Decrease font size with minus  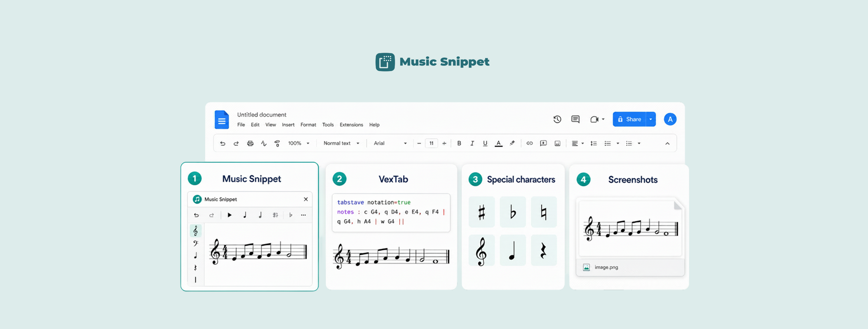419,143
